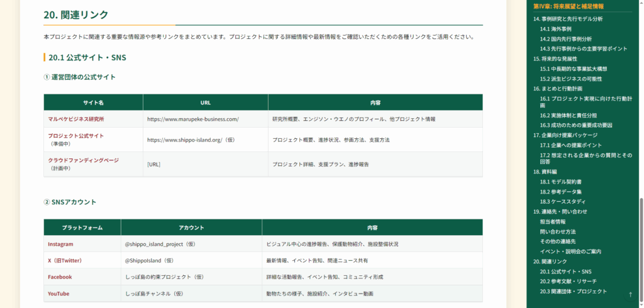Click the 20. 関連リンク main heading
The height and width of the screenshot is (308, 644).
pyautogui.click(x=76, y=15)
